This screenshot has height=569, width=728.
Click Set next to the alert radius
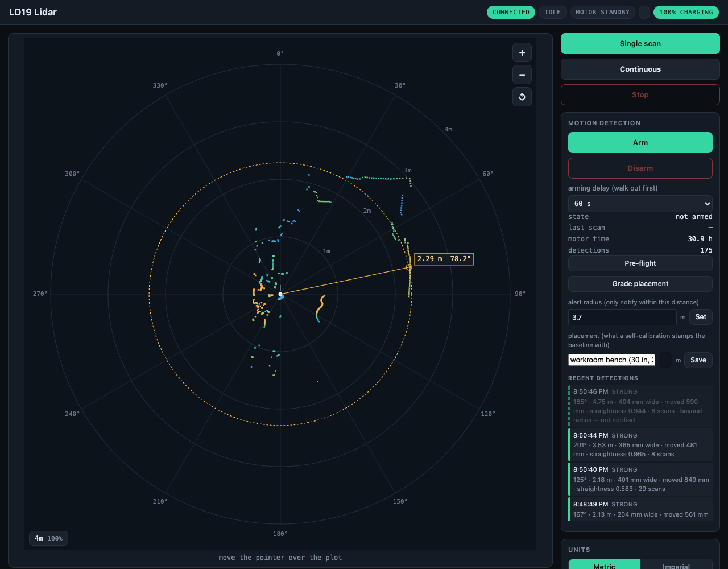(x=701, y=317)
